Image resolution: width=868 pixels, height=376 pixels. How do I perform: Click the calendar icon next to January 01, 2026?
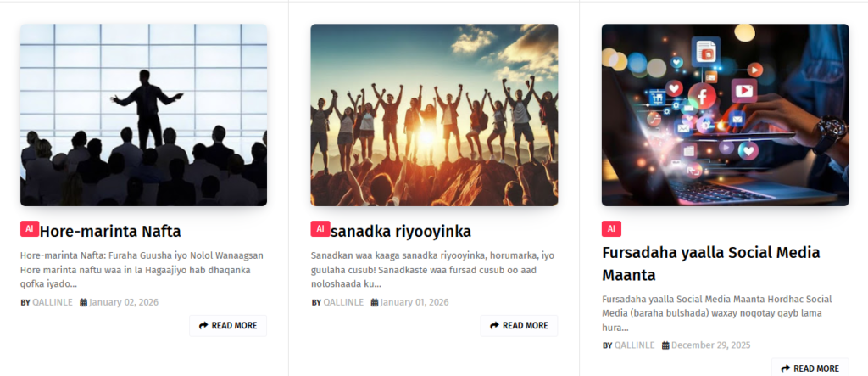point(374,302)
